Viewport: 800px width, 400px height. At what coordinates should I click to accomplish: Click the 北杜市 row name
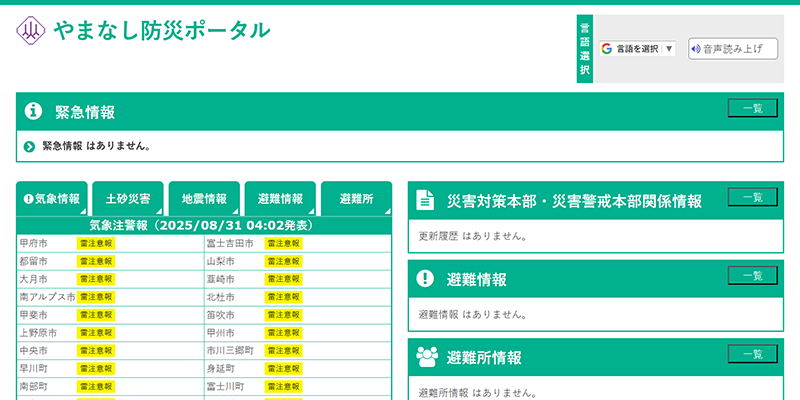pyautogui.click(x=220, y=297)
